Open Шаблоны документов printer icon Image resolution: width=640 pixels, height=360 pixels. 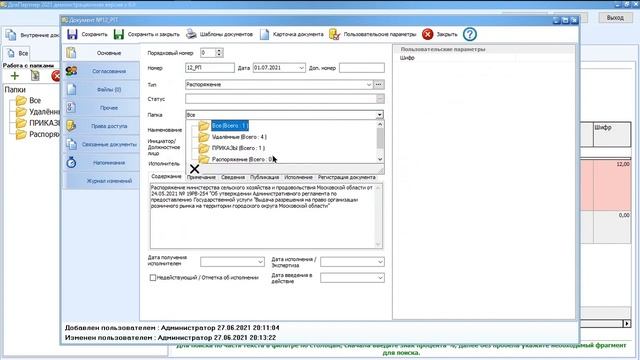(x=191, y=34)
